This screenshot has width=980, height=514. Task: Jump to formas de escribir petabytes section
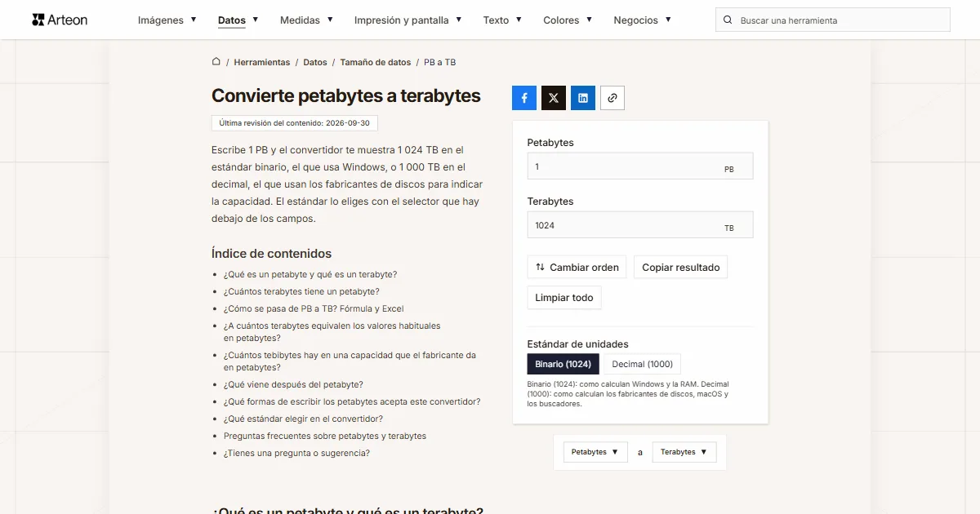tap(352, 401)
